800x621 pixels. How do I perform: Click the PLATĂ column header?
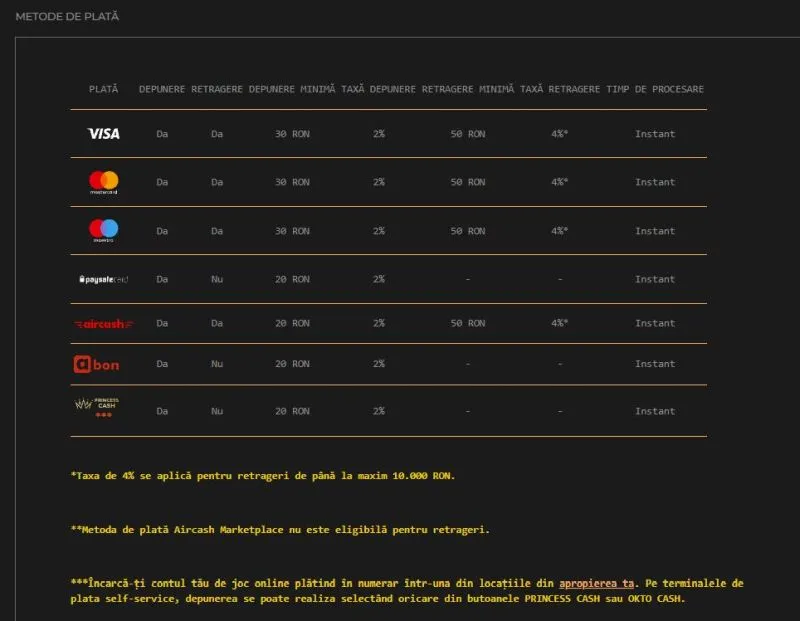104,89
